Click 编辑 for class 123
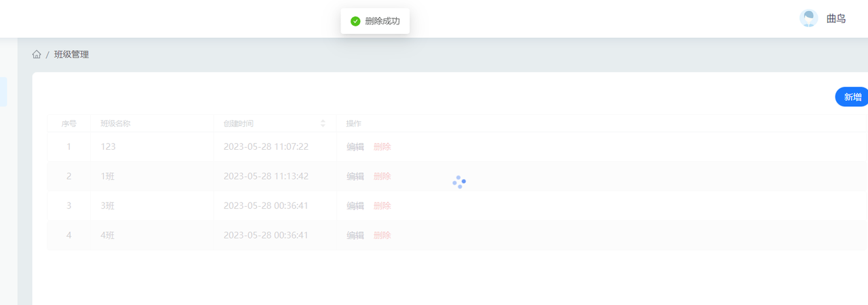This screenshot has width=868, height=305. (355, 146)
